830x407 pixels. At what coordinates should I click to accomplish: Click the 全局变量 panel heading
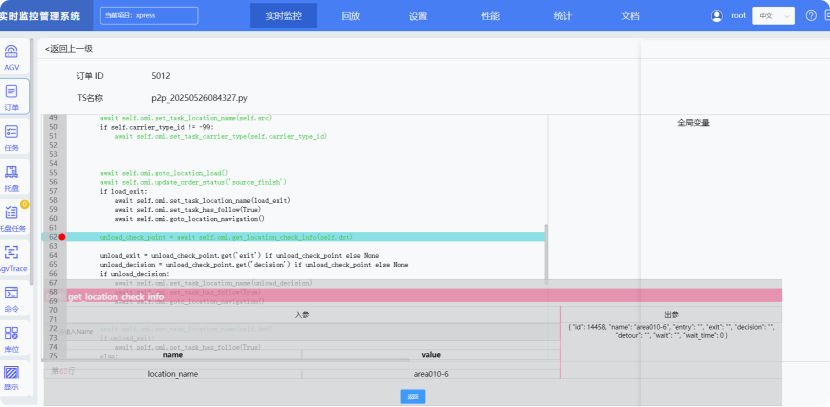[693, 123]
